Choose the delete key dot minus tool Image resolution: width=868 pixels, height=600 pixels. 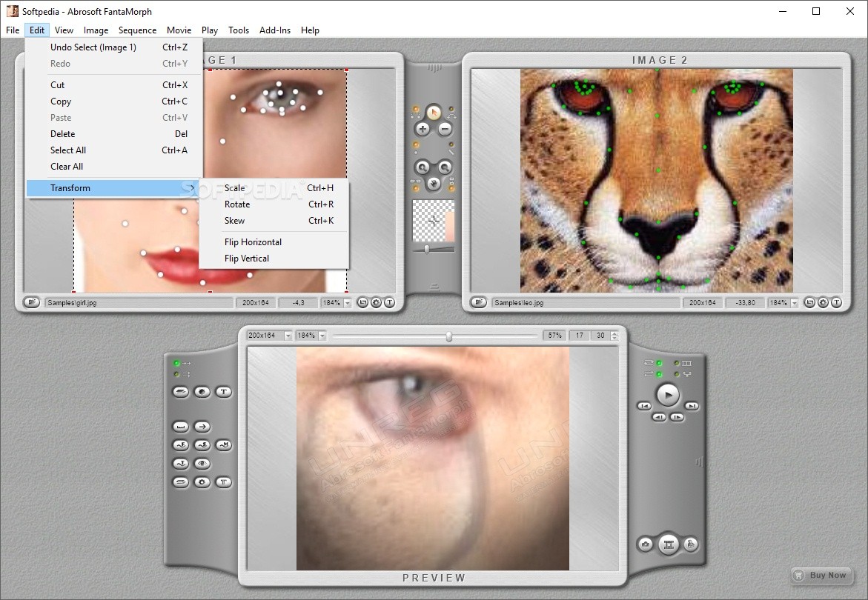tap(445, 130)
